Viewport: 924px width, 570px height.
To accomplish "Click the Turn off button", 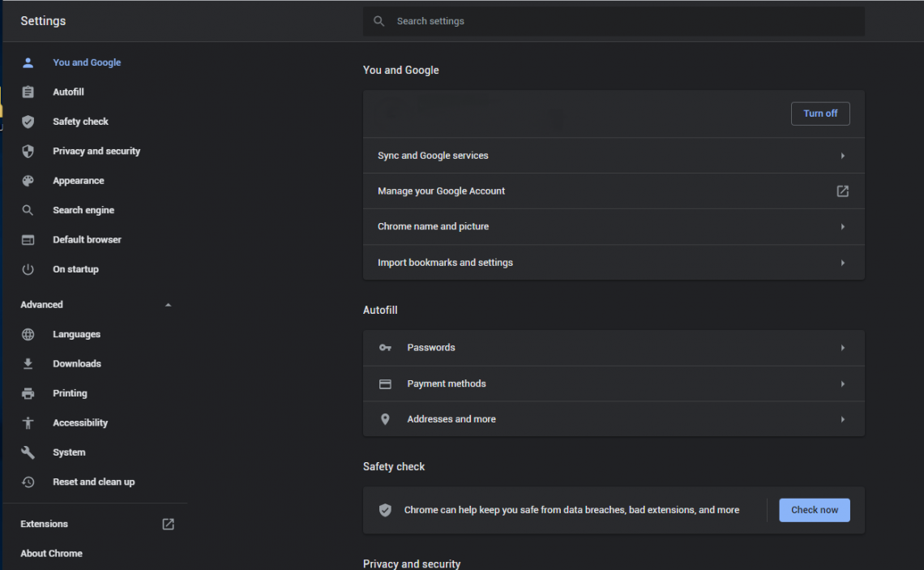I will 820,114.
